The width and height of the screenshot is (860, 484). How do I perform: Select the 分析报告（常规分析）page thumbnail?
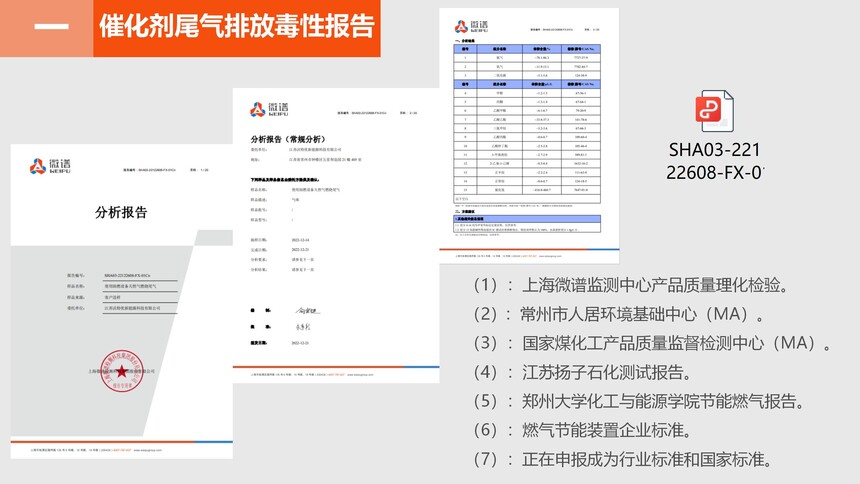(x=336, y=235)
